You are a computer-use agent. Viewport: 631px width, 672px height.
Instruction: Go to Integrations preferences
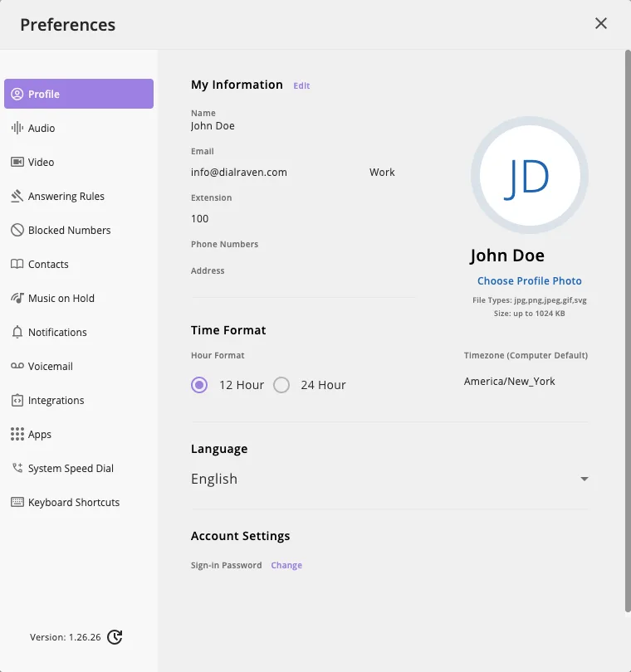point(56,400)
